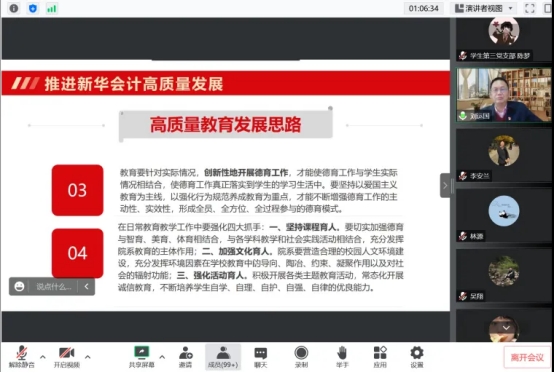Expand audio options arrow beside 解除静音
This screenshot has height=373, width=554.
(43, 357)
